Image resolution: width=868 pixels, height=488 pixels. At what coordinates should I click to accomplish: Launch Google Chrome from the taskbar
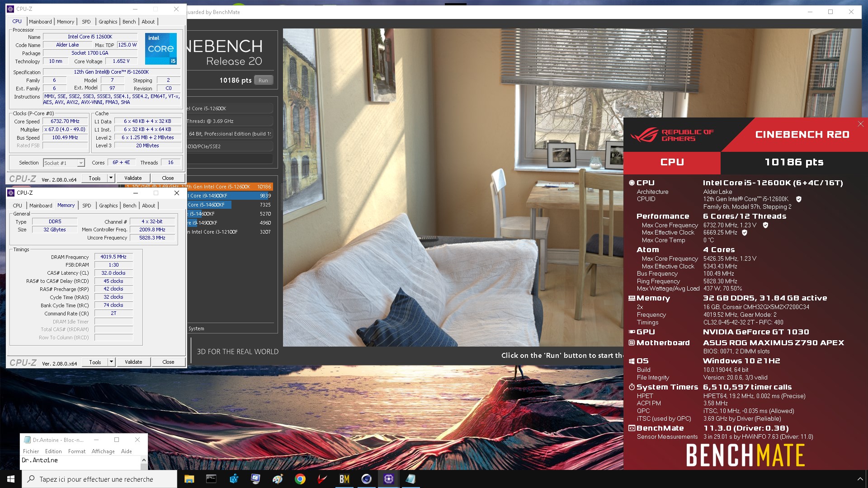[300, 479]
